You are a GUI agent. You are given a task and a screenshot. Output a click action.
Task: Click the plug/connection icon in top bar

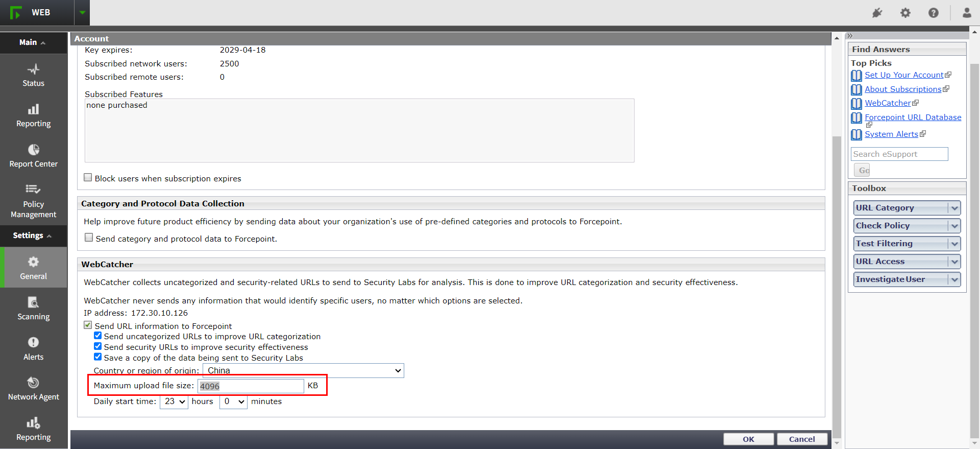point(877,13)
